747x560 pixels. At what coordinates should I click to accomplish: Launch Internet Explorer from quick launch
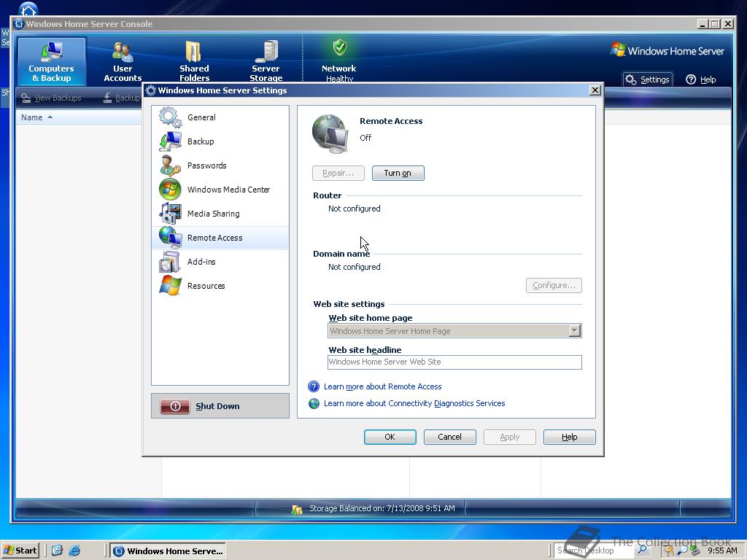[74, 551]
